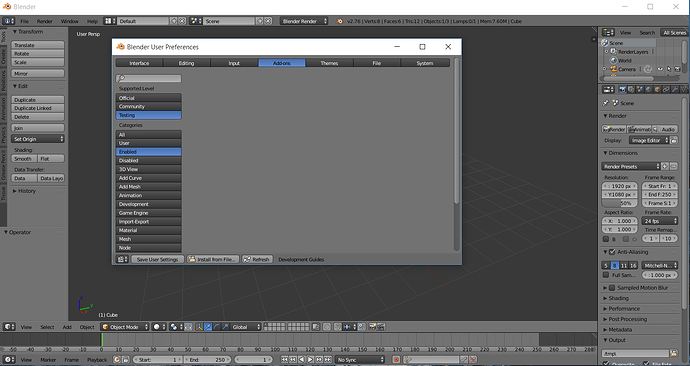The image size is (690, 366).
Task: Toggle the 3D manipulator axes icon
Action: pyautogui.click(x=199, y=327)
